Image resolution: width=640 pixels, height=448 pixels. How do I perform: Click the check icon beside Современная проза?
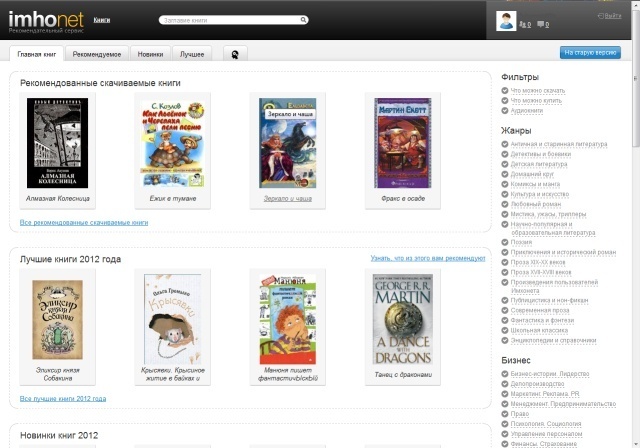click(505, 310)
